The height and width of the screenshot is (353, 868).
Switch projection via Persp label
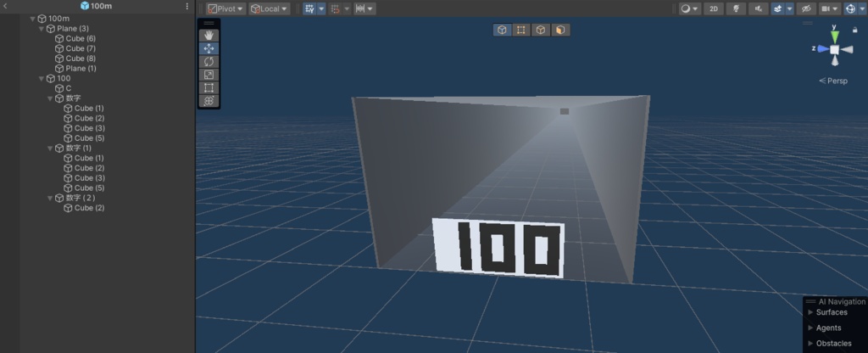point(833,81)
